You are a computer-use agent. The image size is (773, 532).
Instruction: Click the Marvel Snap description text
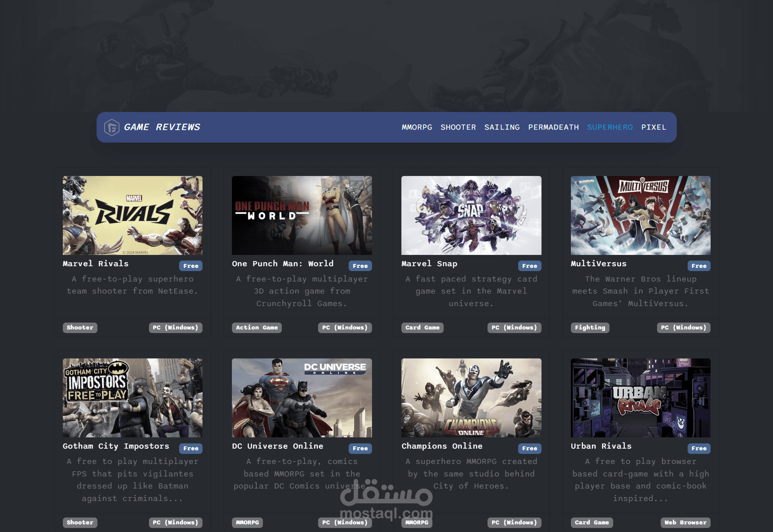(471, 291)
